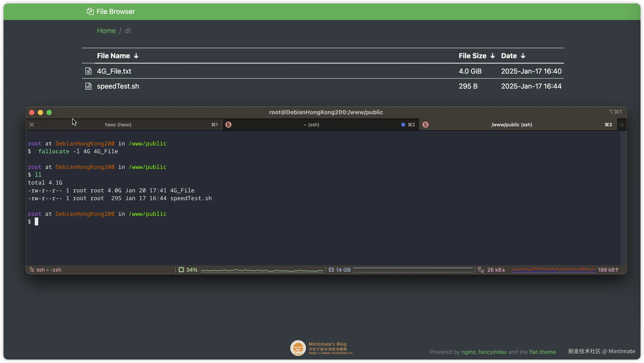Click the CPU usage icon in status bar

tap(181, 270)
